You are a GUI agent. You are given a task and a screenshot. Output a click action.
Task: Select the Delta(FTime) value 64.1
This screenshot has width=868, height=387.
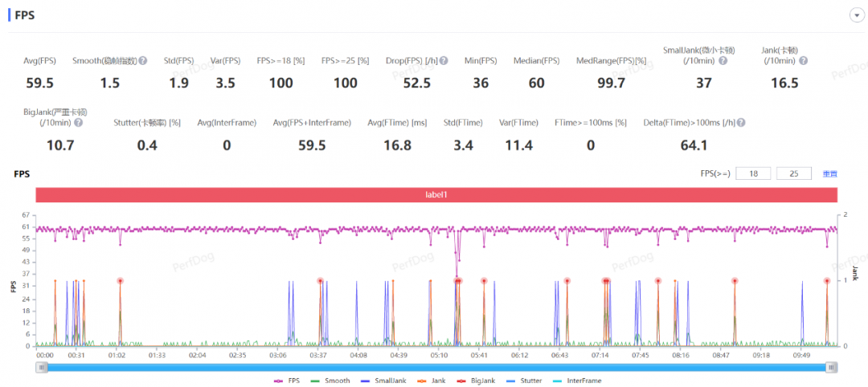[694, 145]
